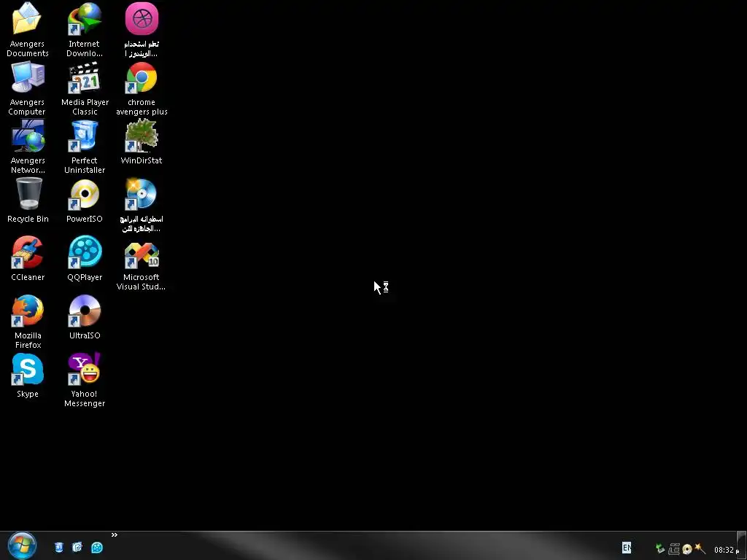Open the EN language bar indicator
The image size is (747, 560).
627,548
